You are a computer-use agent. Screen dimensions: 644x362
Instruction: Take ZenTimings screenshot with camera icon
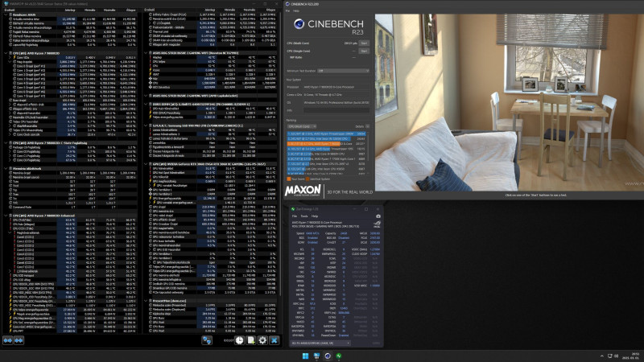point(378,216)
